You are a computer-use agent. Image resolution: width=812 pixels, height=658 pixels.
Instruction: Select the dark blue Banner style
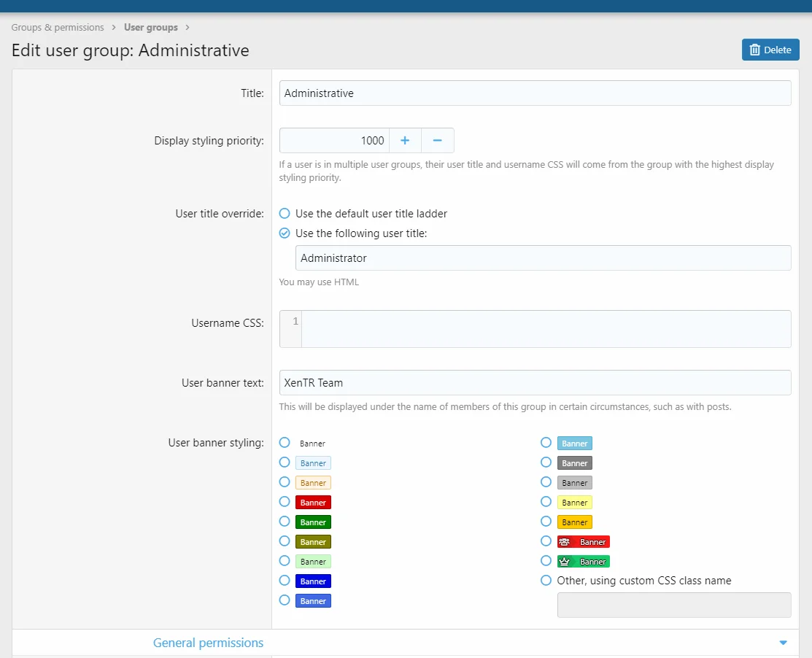(x=284, y=581)
